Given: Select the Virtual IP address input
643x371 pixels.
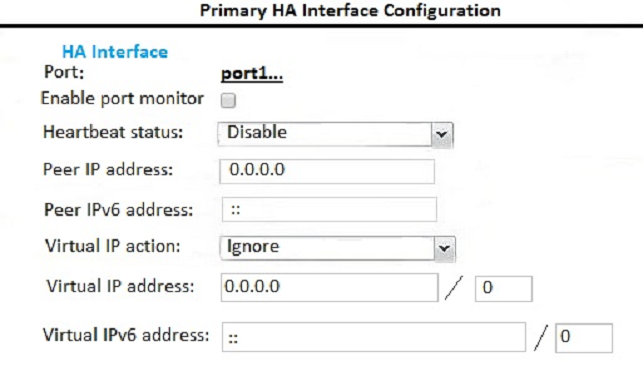Looking at the screenshot, I should click(x=329, y=287).
